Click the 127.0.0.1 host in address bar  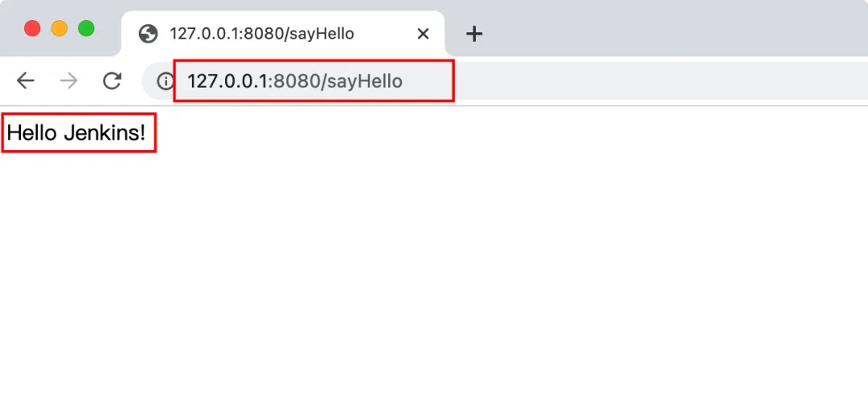pyautogui.click(x=227, y=81)
